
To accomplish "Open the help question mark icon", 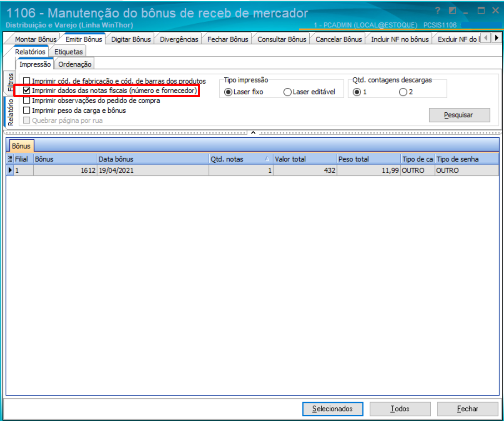I will coord(437,11).
